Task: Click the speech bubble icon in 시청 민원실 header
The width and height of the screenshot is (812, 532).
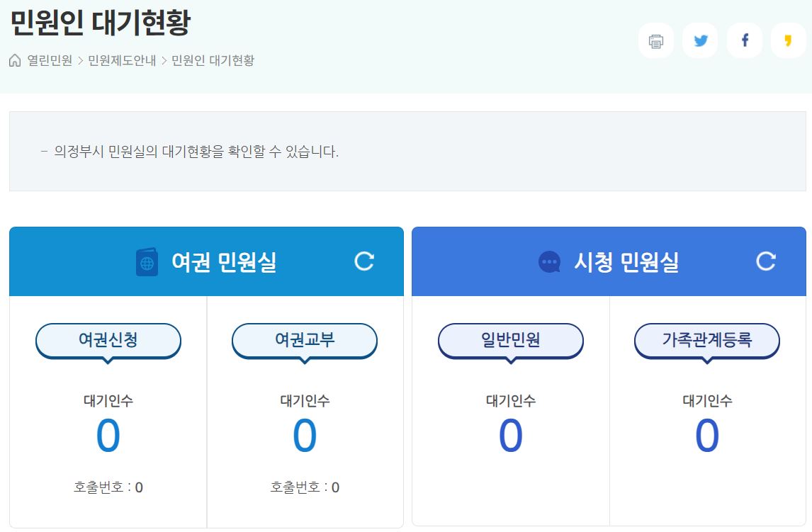Action: (548, 261)
